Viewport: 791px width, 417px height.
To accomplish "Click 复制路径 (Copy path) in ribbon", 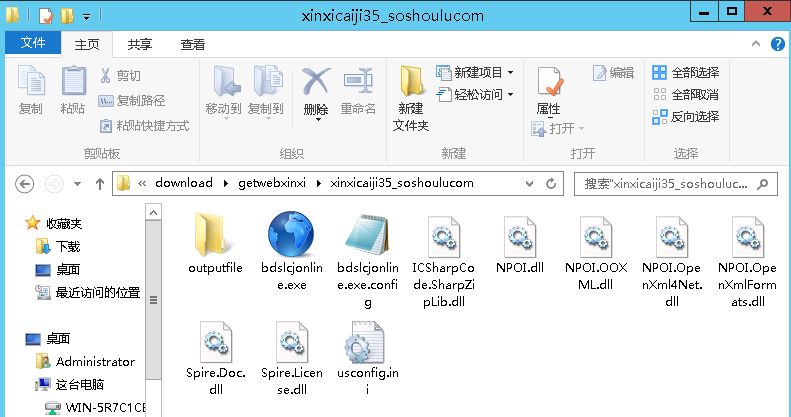I will (x=131, y=101).
